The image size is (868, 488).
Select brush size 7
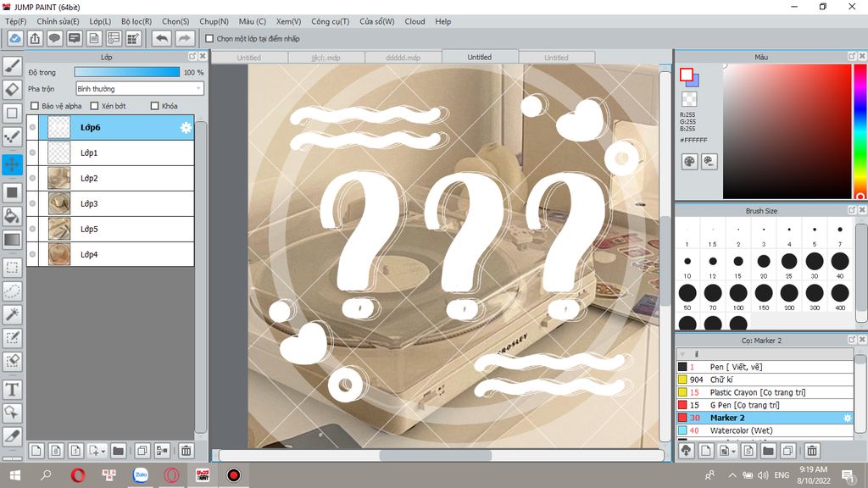coord(840,235)
